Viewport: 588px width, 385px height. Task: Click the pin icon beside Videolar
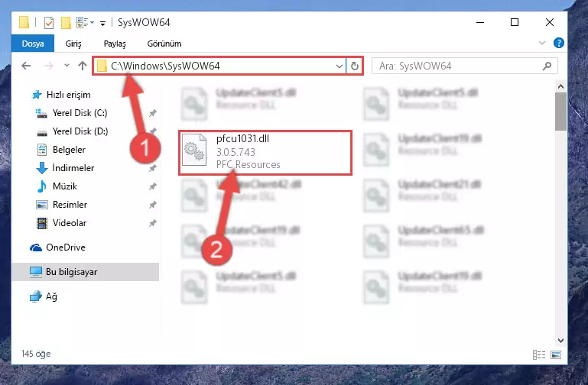tap(153, 223)
